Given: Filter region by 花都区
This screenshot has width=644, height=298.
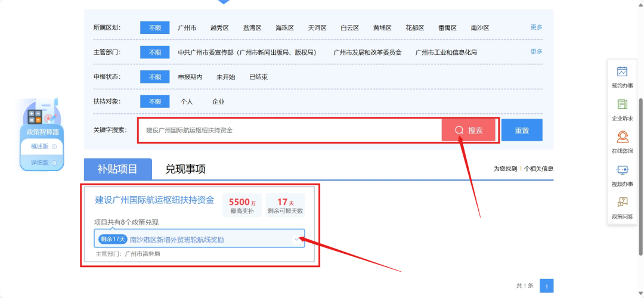Looking at the screenshot, I should [x=415, y=28].
